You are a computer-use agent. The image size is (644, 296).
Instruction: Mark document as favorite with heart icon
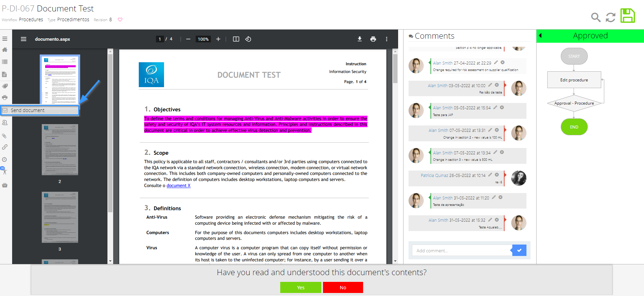(120, 20)
